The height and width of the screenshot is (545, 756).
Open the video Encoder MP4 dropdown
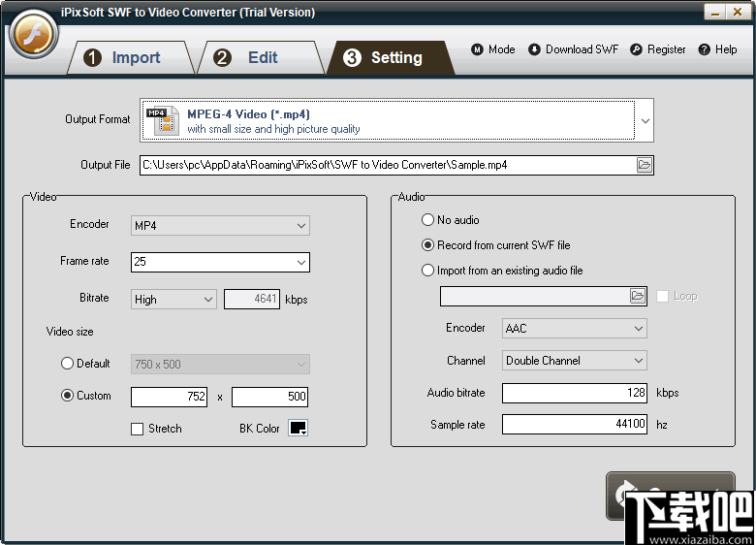pyautogui.click(x=220, y=226)
